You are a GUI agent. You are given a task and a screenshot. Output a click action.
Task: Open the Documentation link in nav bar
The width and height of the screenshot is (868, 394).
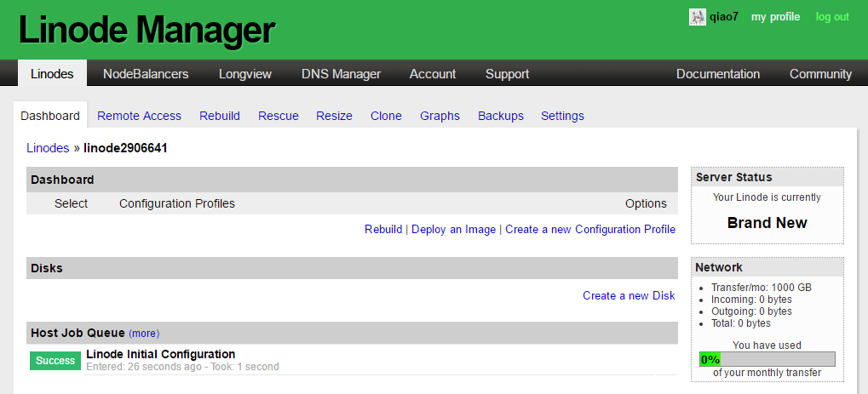[x=718, y=73]
